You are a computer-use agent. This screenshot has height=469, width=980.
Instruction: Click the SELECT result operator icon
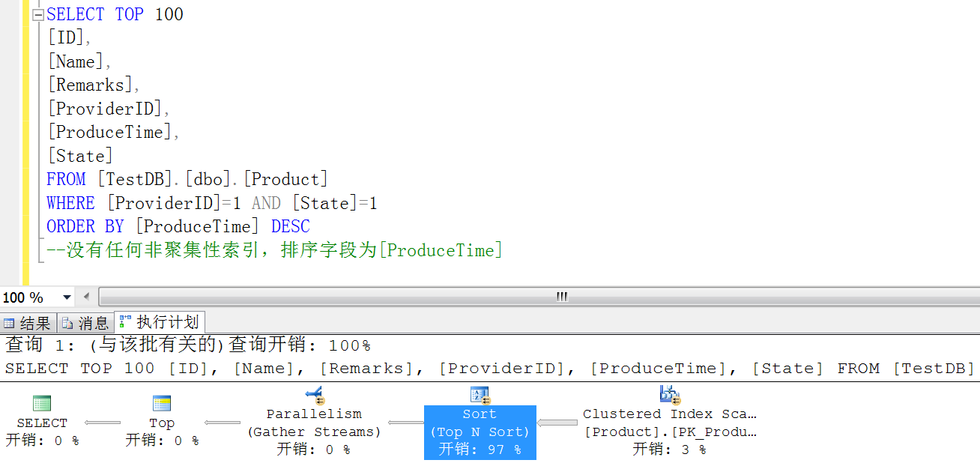(42, 403)
